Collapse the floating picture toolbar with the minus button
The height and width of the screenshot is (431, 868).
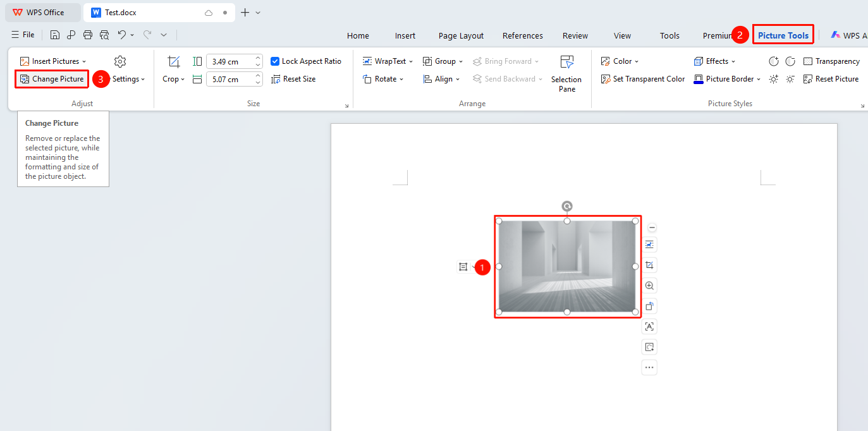point(652,228)
